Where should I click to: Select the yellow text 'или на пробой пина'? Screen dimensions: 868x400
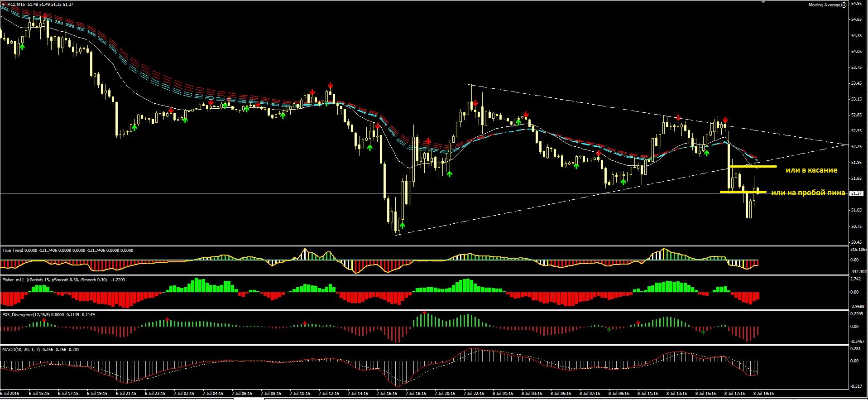(808, 193)
